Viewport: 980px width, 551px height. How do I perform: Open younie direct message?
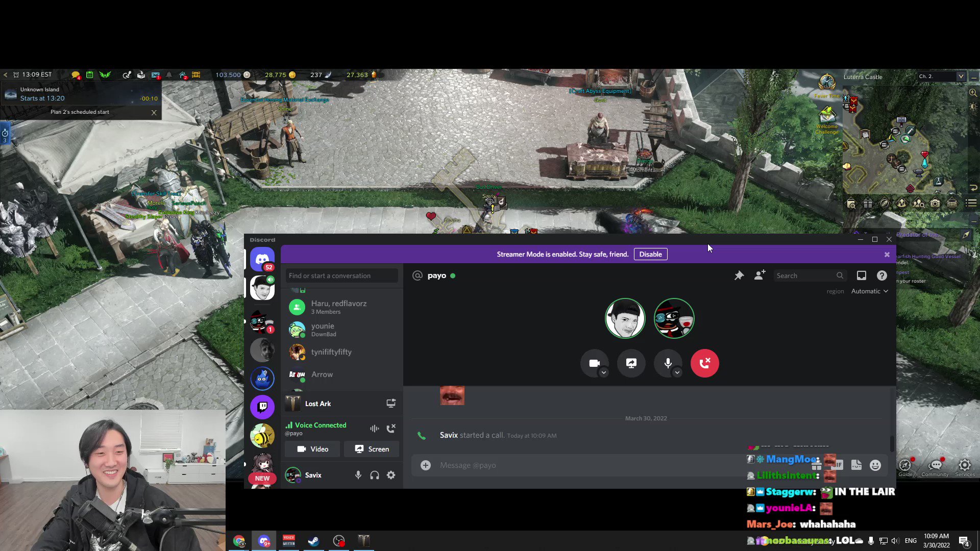(x=343, y=330)
